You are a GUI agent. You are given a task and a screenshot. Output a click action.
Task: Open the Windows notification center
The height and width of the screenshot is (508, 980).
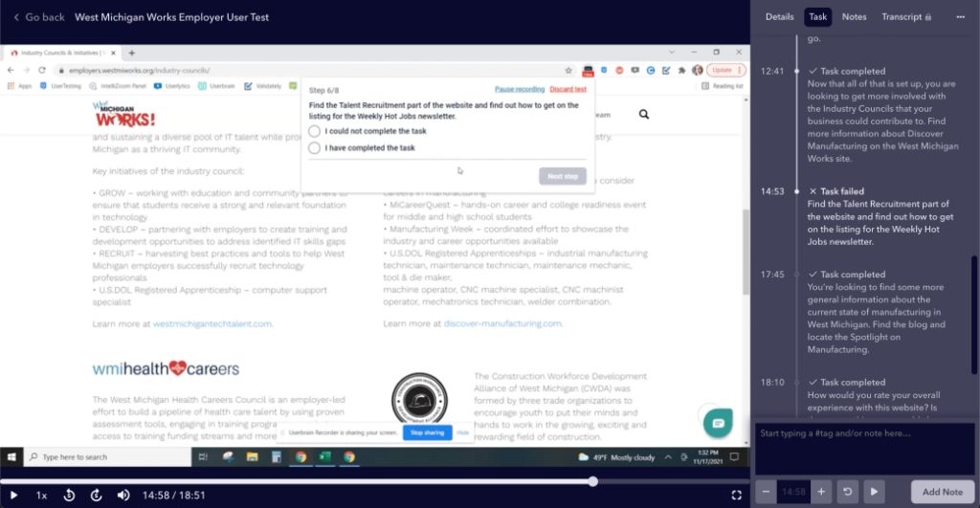click(734, 456)
